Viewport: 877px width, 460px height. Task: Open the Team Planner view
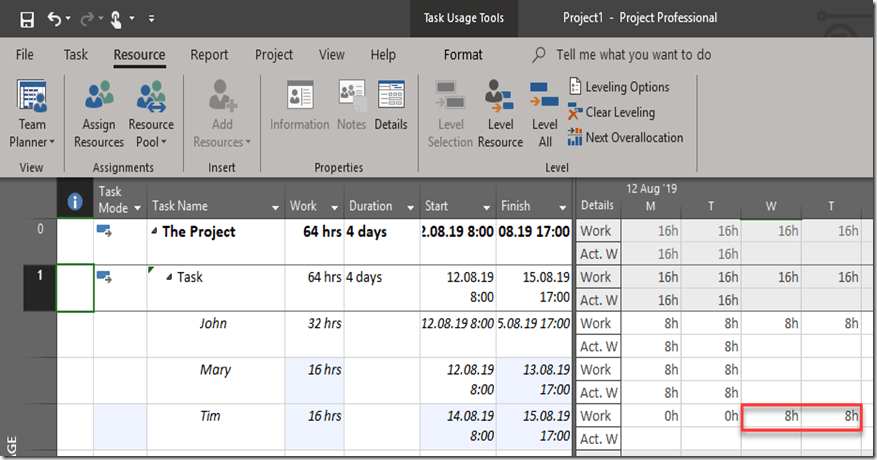coord(32,115)
